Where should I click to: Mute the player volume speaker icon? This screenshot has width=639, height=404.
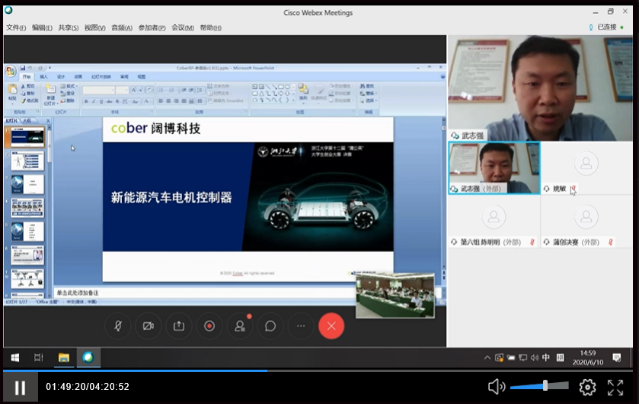pos(496,387)
